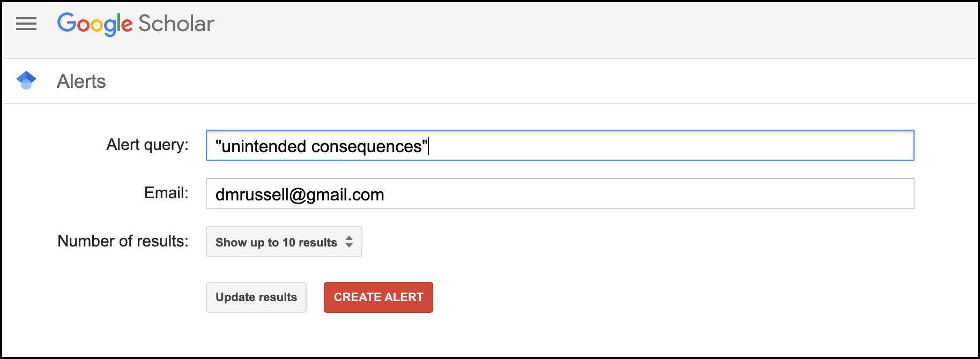Click the blue graduation cap Scholar icon
Image resolution: width=980 pixels, height=359 pixels.
26,80
